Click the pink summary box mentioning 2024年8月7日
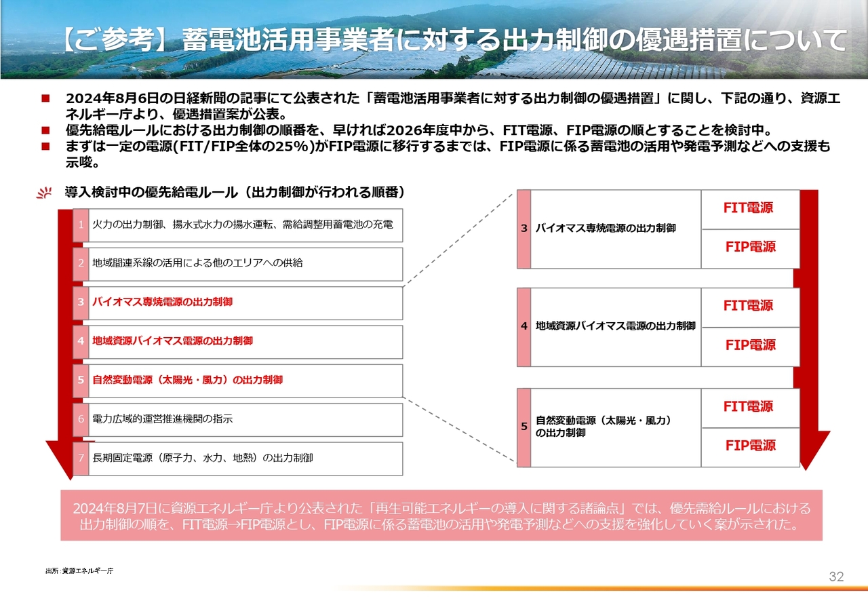 (x=441, y=516)
